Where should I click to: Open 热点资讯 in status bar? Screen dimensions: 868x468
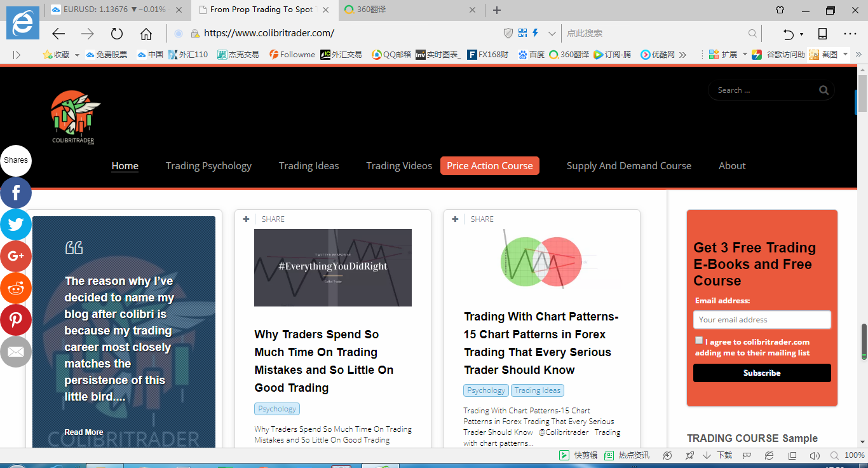(627, 455)
